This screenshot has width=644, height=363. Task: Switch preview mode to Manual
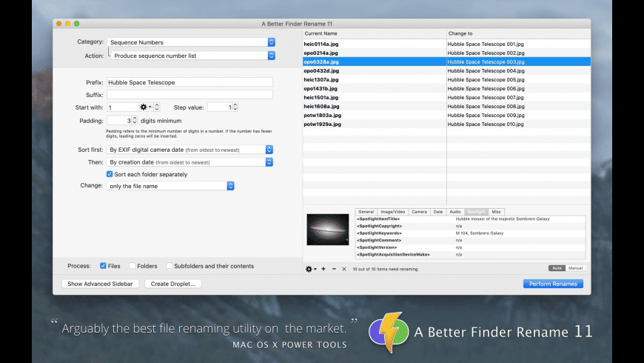click(x=575, y=268)
